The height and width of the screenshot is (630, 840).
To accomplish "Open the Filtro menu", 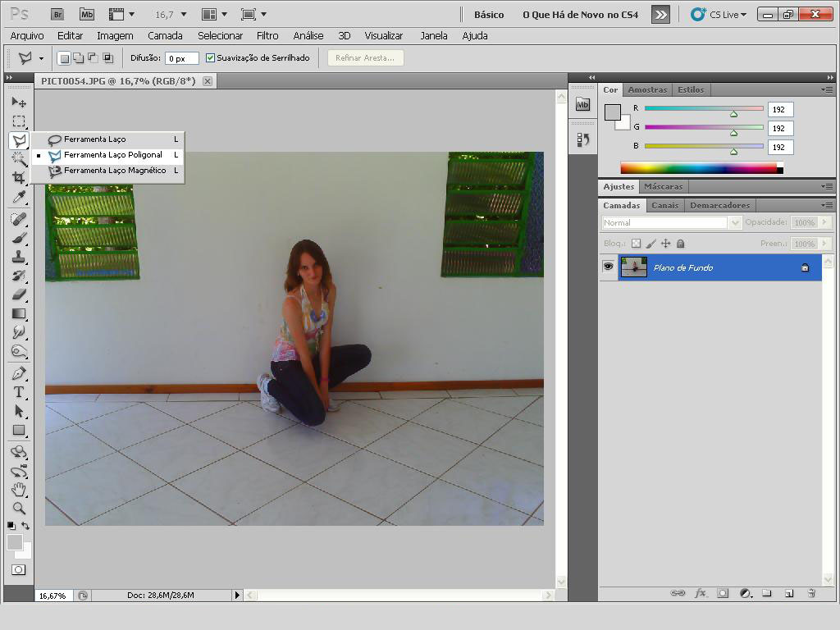I will [267, 36].
